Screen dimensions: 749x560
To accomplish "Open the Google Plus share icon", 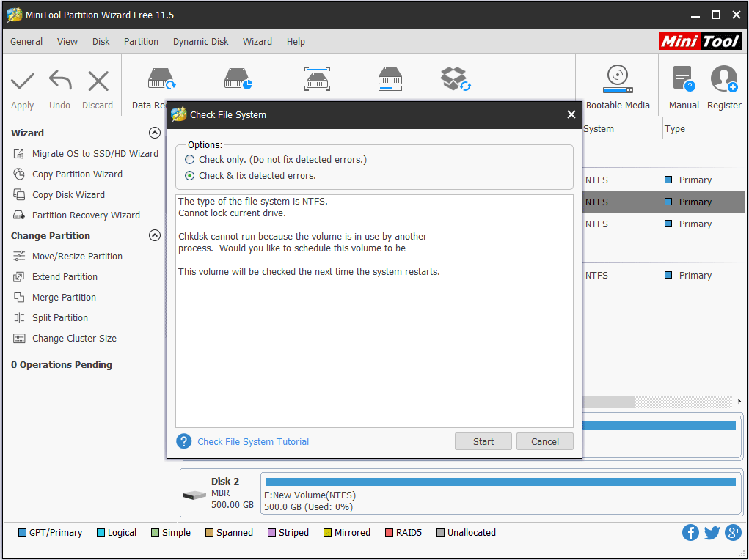I will click(733, 532).
